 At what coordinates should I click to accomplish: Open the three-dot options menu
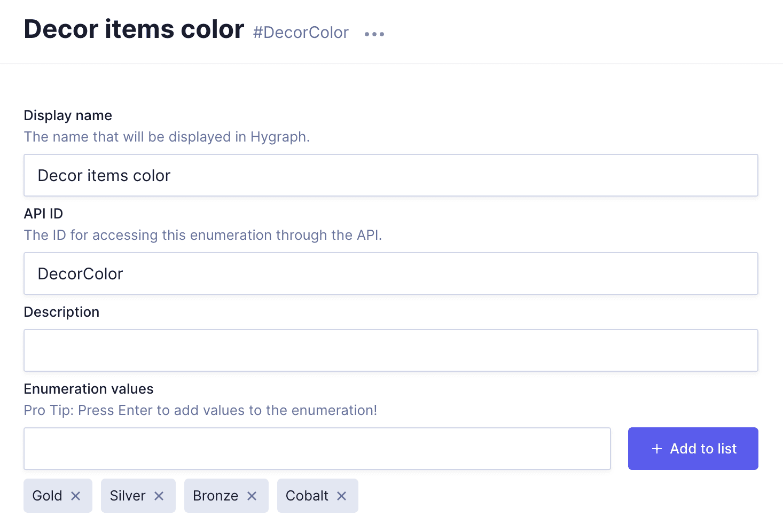pyautogui.click(x=374, y=34)
